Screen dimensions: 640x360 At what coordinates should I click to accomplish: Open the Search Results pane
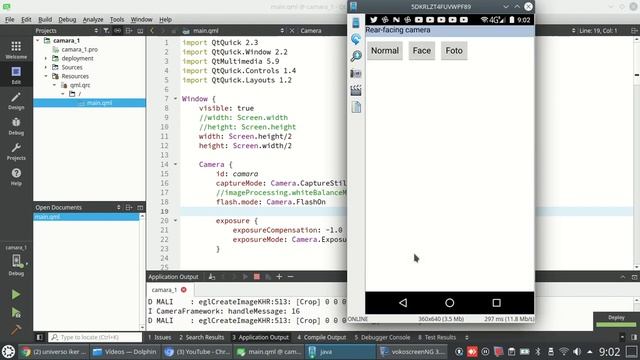202,337
